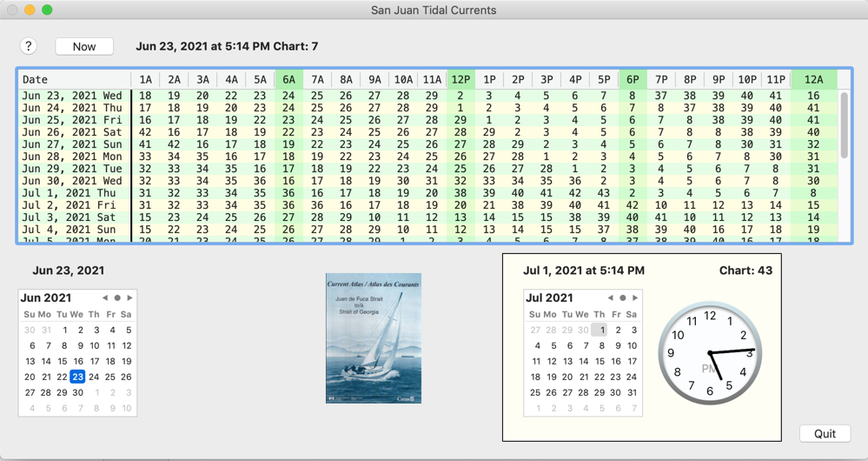
Task: Select June 23 in the left calendar
Action: click(x=77, y=377)
